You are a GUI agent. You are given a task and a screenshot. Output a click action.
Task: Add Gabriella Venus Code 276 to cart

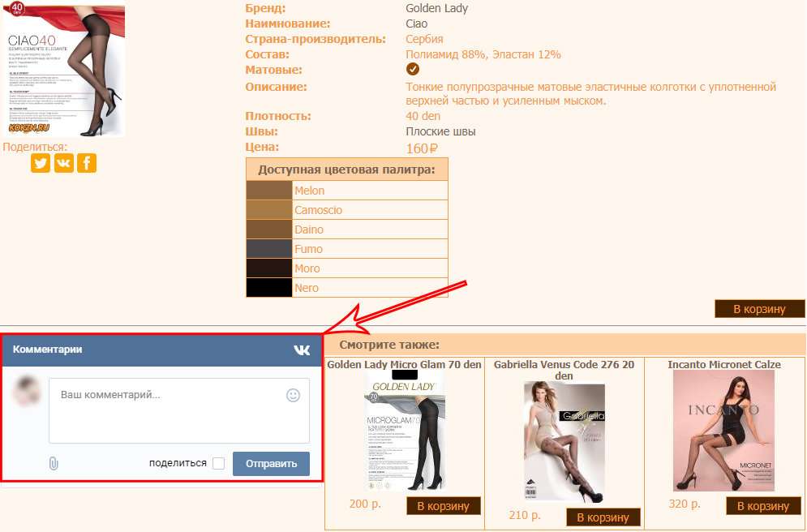pos(603,517)
